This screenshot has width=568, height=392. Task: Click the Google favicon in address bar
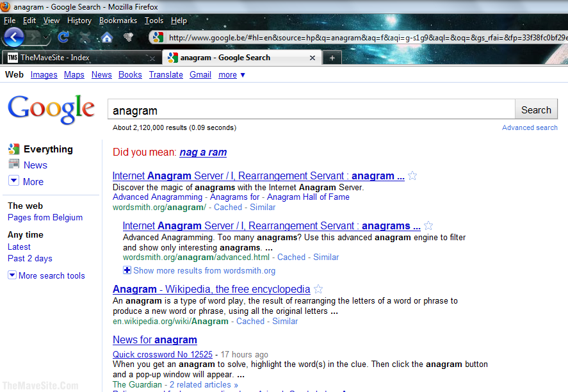coord(158,37)
